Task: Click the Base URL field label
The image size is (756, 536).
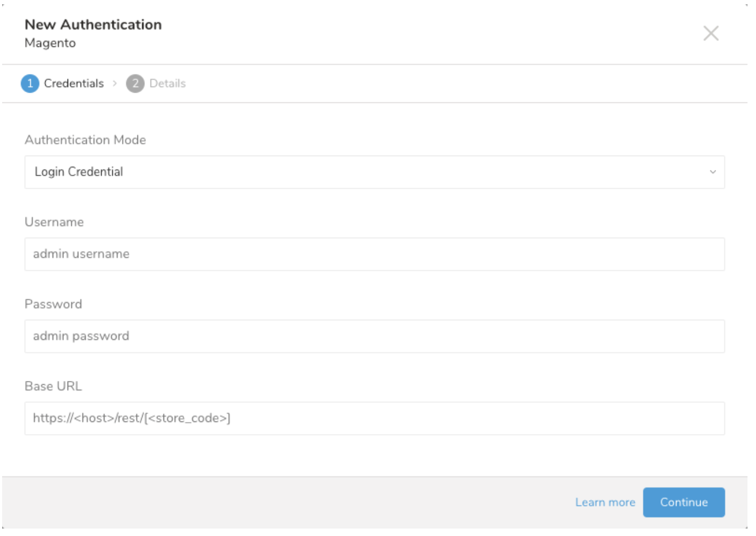Action: 53,386
